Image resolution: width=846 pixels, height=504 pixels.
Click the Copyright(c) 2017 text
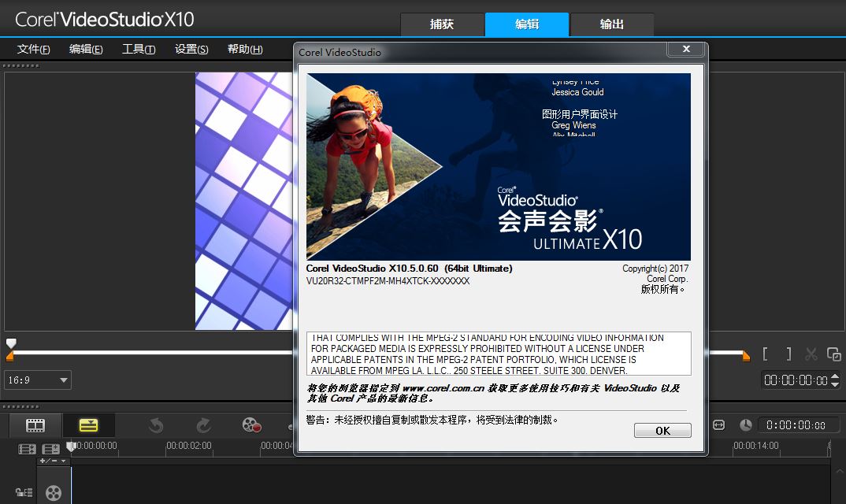pyautogui.click(x=655, y=269)
